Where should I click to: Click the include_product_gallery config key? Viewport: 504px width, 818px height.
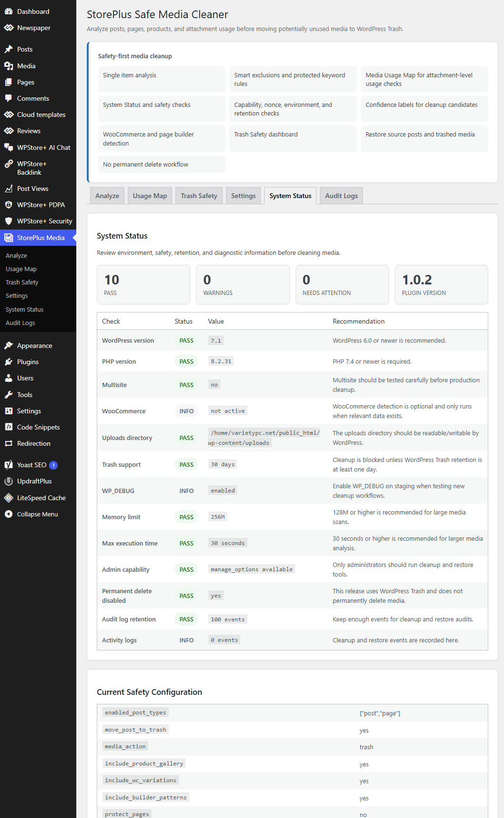point(144,764)
